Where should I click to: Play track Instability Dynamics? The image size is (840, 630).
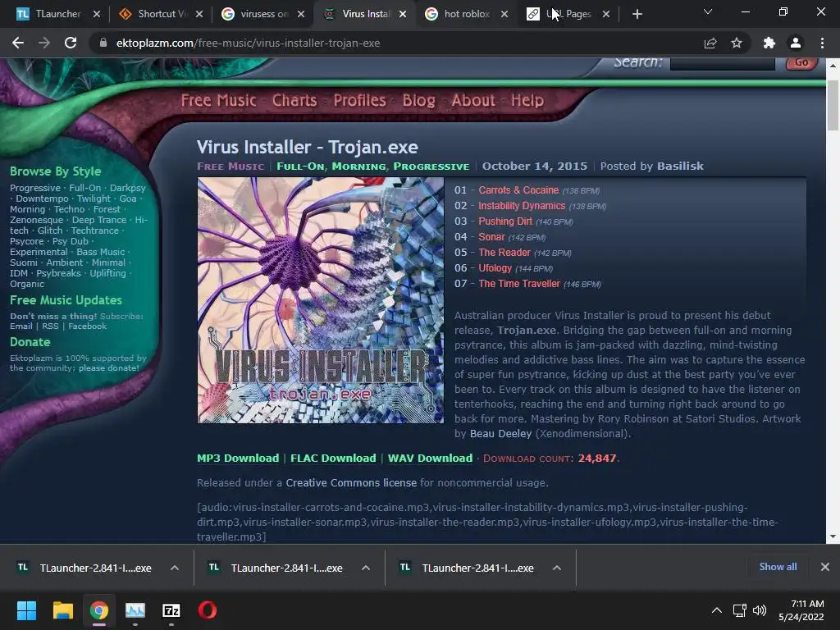[x=521, y=206]
